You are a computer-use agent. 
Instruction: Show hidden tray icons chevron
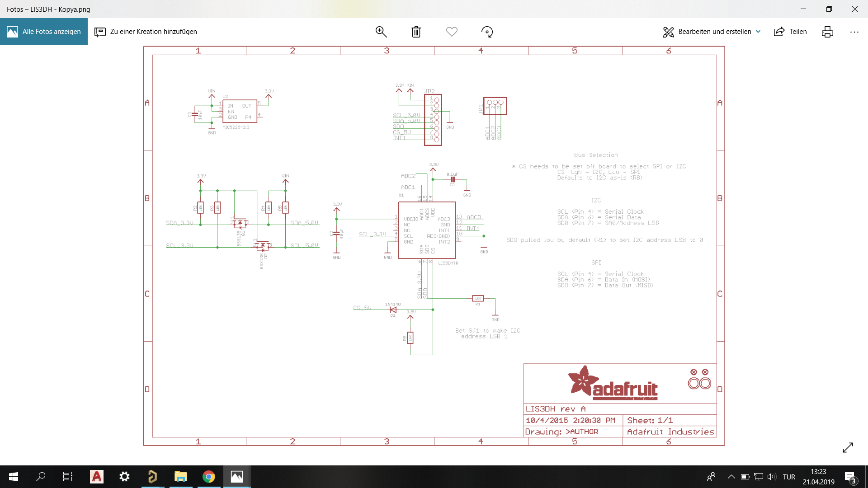731,477
